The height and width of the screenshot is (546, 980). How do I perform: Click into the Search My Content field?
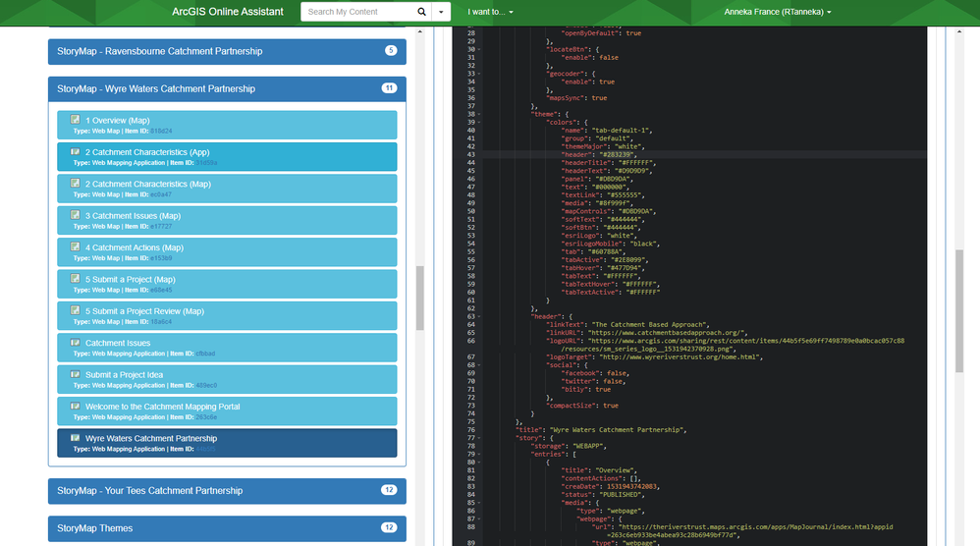coord(358,12)
